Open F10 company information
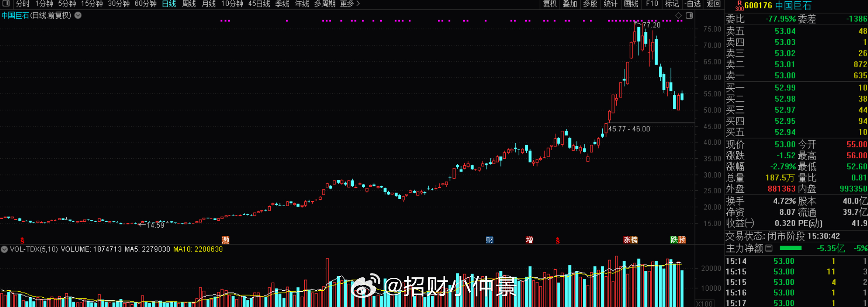 [x=652, y=4]
